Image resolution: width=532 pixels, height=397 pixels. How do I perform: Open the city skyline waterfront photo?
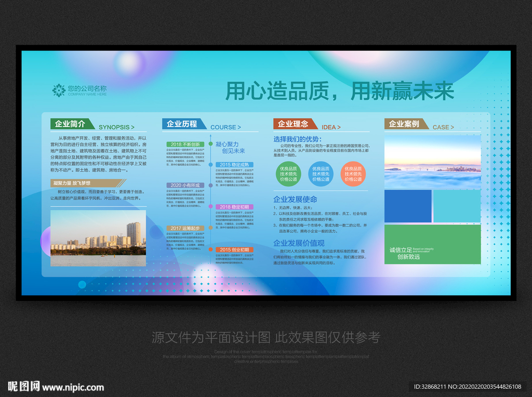(98, 238)
